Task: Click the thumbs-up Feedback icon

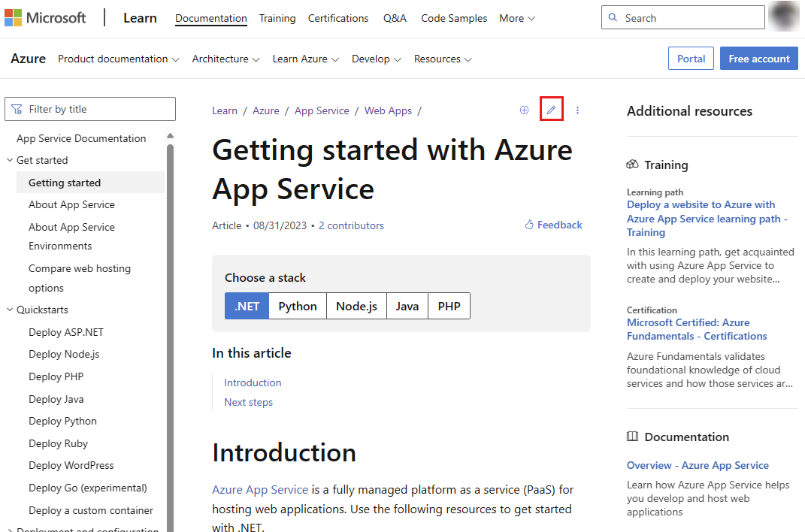Action: [529, 225]
